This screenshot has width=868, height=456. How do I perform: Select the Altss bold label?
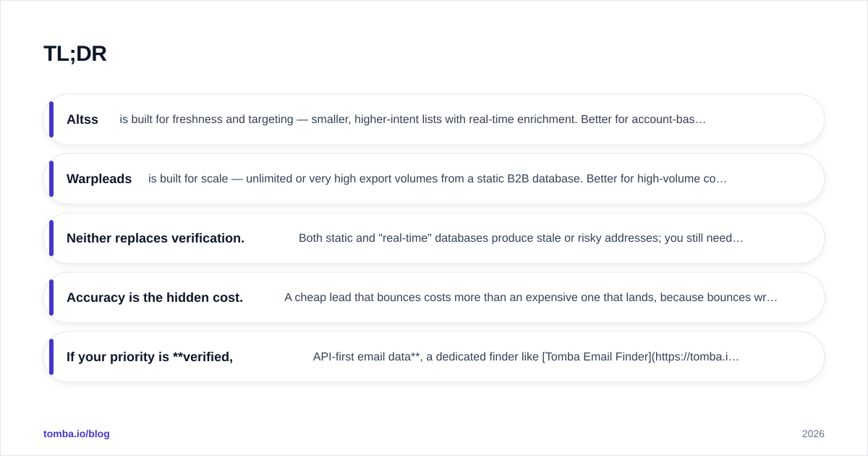82,119
